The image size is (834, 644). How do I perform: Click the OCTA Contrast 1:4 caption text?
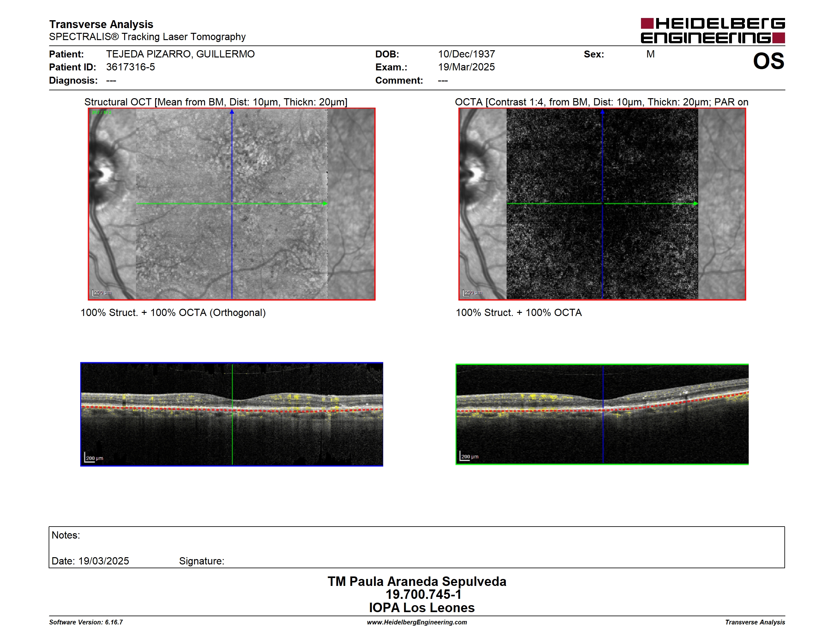pyautogui.click(x=601, y=102)
